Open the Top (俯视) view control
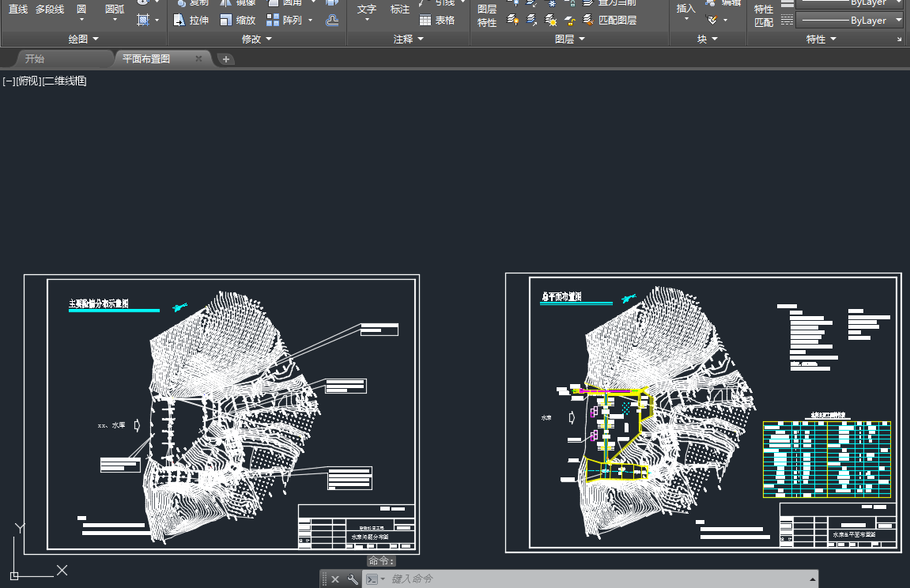Image resolution: width=910 pixels, height=588 pixels. [x=28, y=81]
